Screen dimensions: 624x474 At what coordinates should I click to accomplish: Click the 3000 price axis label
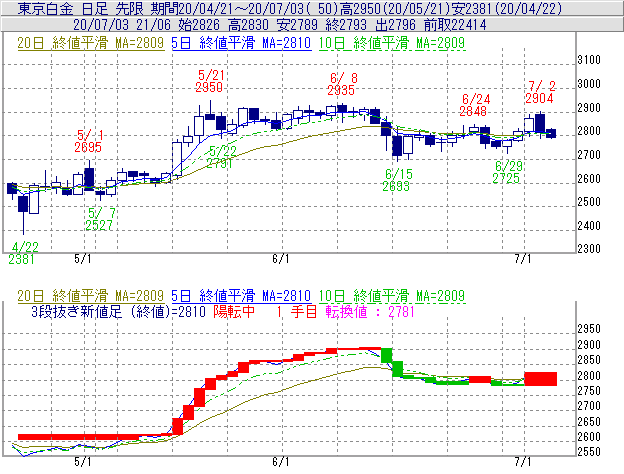click(x=589, y=84)
